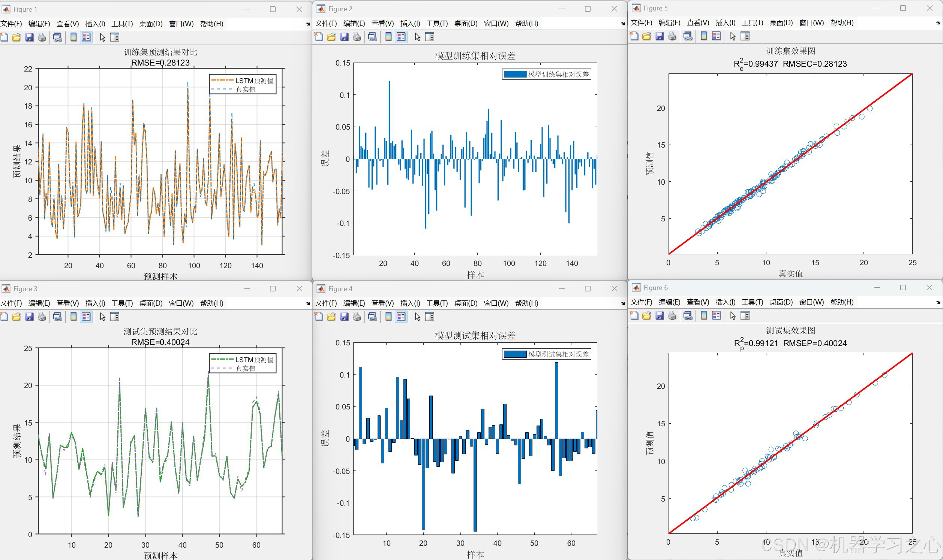Image resolution: width=943 pixels, height=560 pixels.
Task: Open Property Inspector in Figure 3 toolbar
Action: tap(115, 317)
